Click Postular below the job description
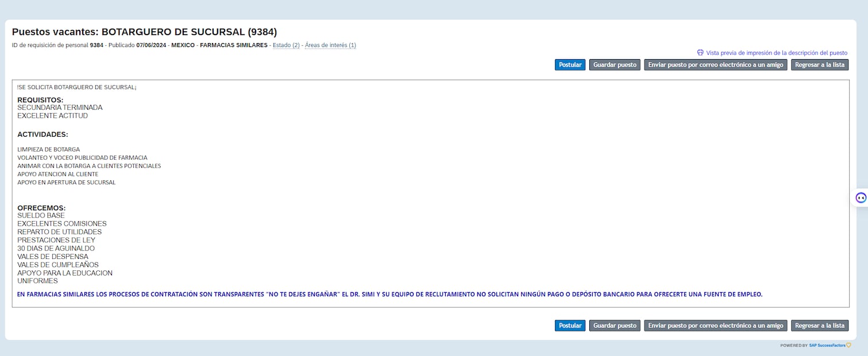This screenshot has height=356, width=868. point(570,326)
